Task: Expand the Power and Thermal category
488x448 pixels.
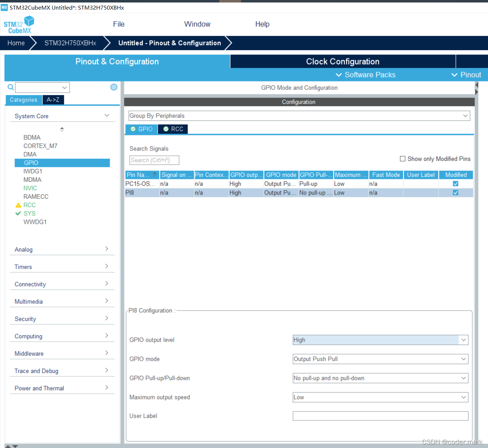Action: pos(62,388)
